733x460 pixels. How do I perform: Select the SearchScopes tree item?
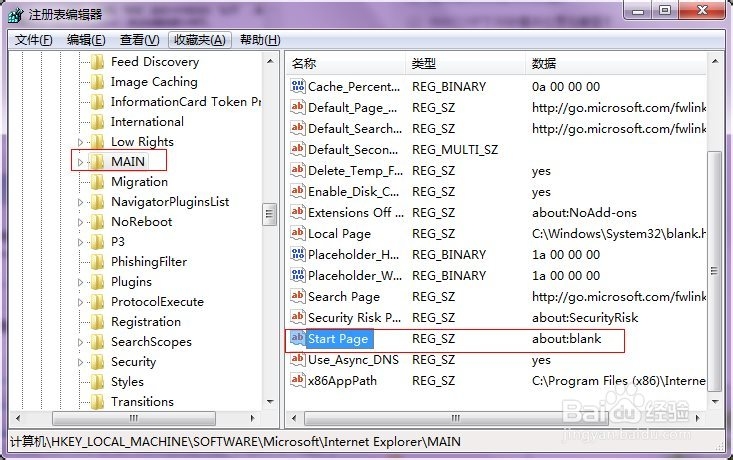[x=151, y=342]
